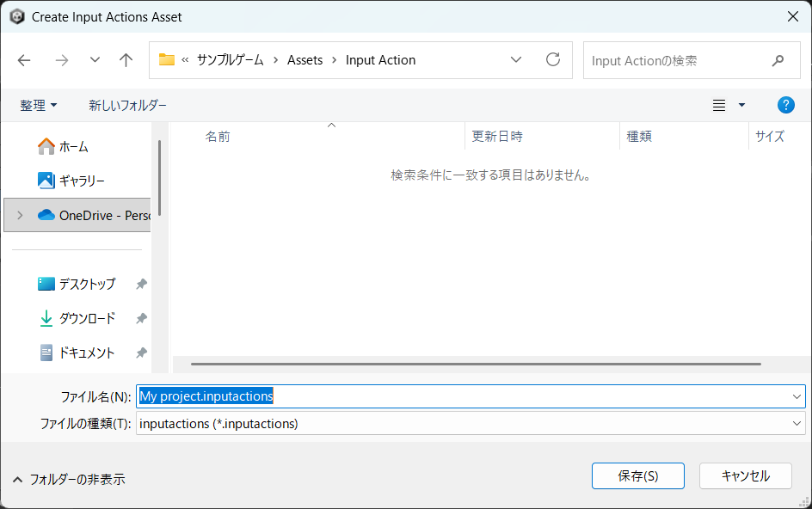This screenshot has width=812, height=509.
Task: Click the Forward navigation arrow
Action: point(61,60)
